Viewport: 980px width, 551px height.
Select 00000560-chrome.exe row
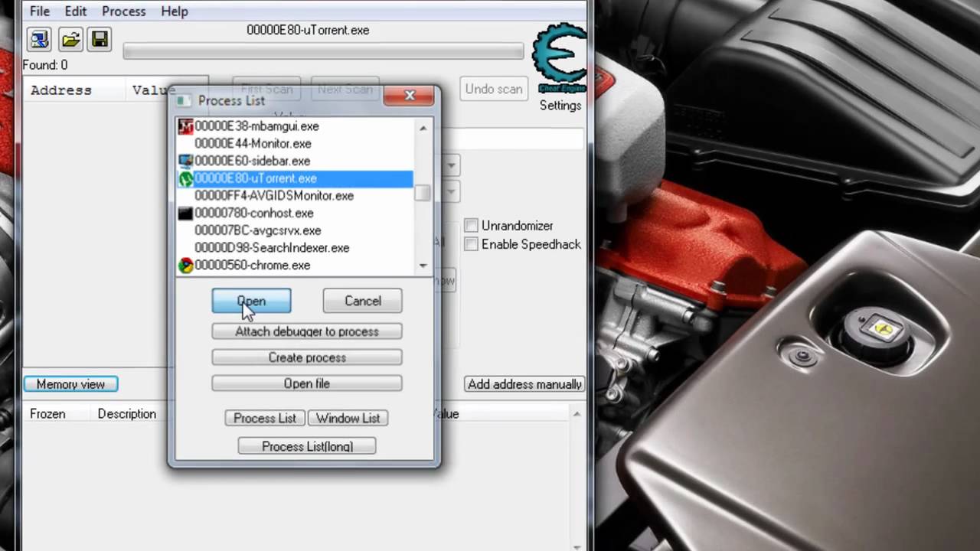click(295, 266)
